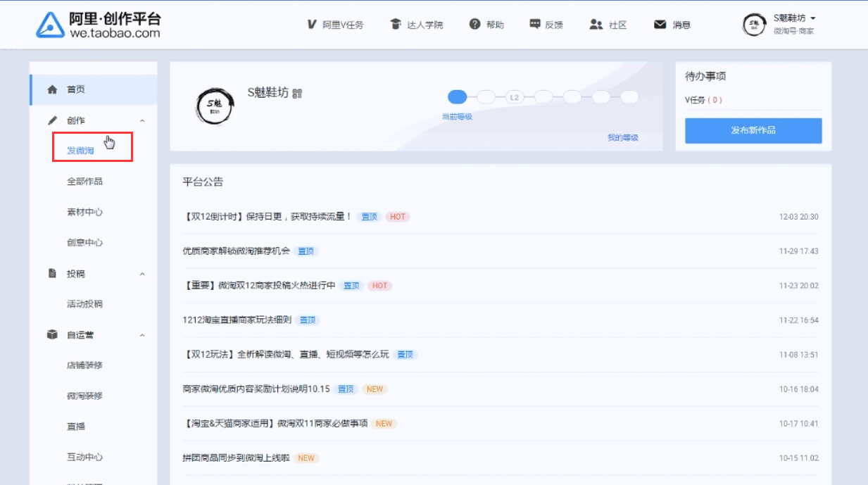Viewport: 868px width, 485px height.
Task: Open announcement 【重要】微淘双12商家投稿火热进行中
Action: click(259, 286)
